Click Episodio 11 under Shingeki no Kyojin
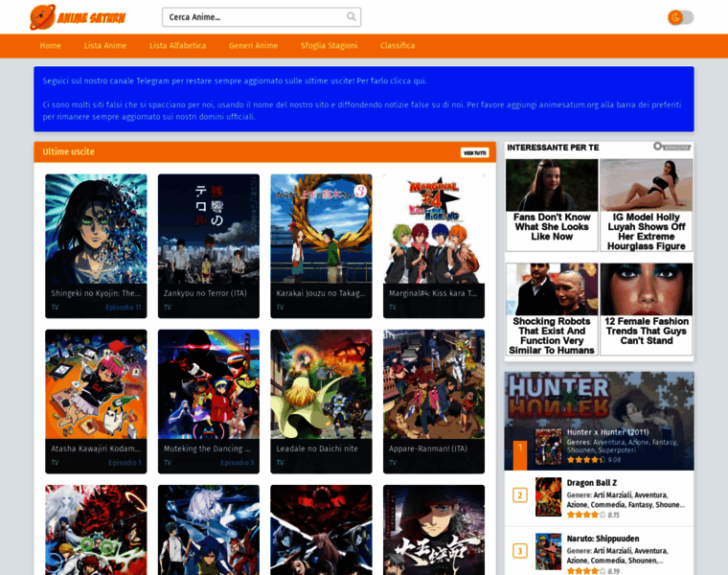Screen dimensions: 728x575 123,307
